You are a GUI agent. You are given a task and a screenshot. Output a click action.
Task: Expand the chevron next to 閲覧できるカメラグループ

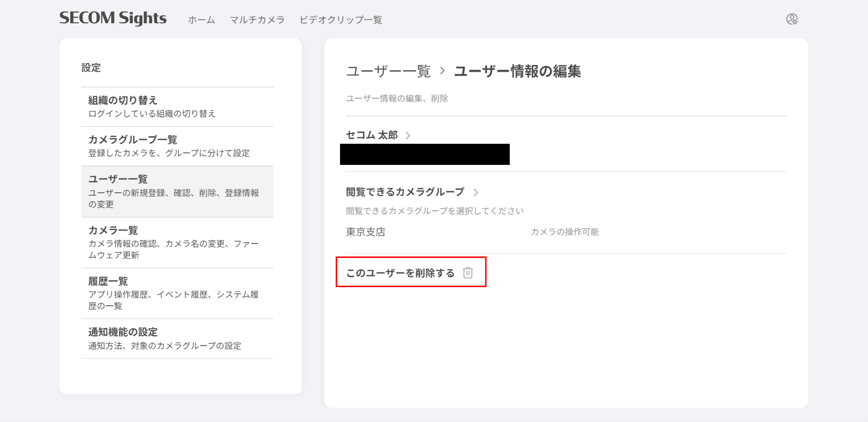click(476, 193)
